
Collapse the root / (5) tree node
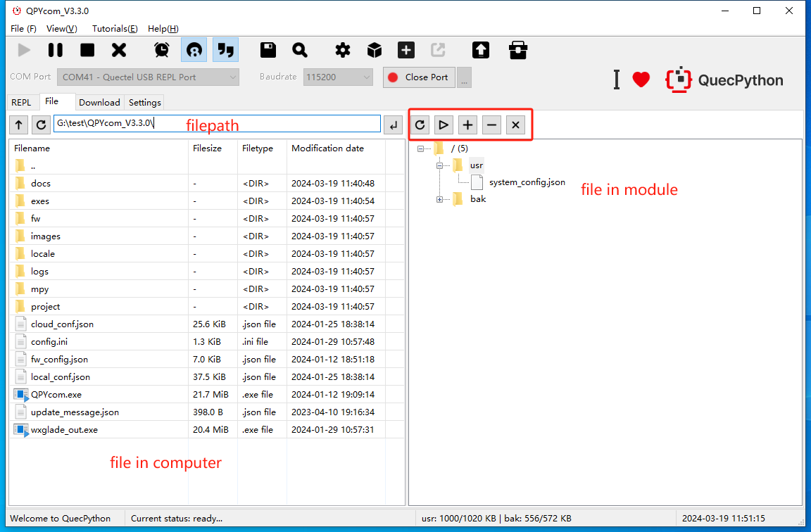[420, 149]
